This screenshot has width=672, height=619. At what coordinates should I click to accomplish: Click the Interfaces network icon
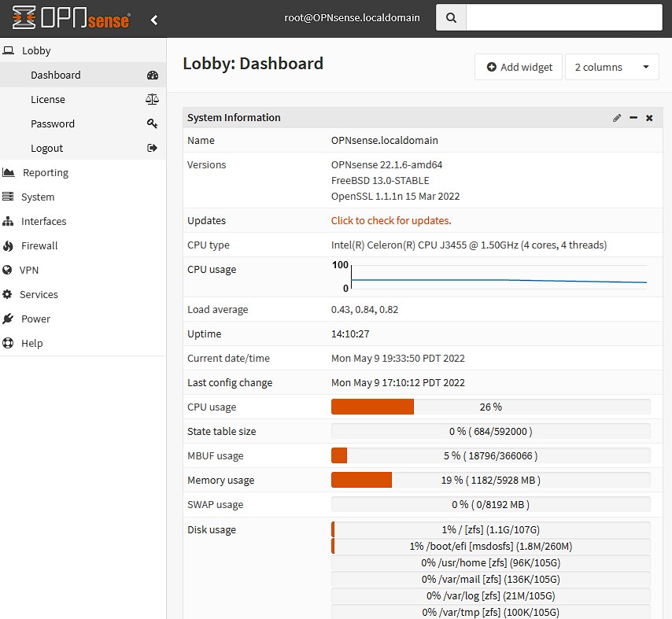pyautogui.click(x=9, y=221)
